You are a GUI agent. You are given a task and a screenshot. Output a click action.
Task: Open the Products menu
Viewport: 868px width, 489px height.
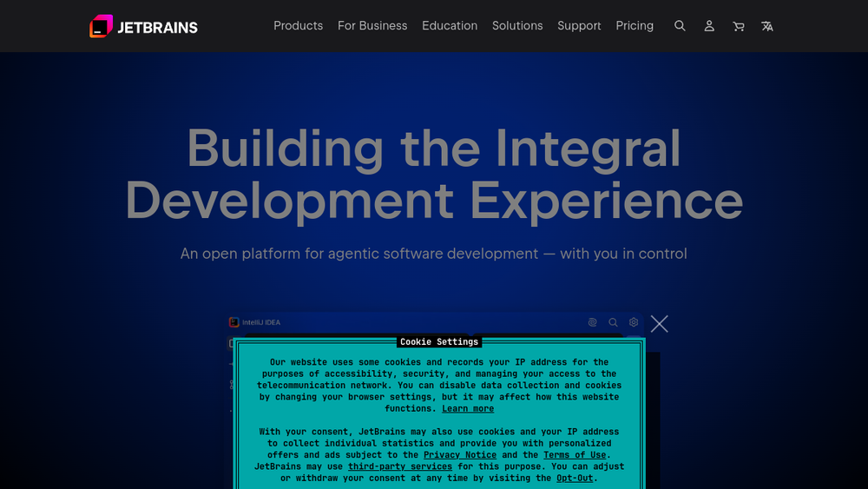(298, 26)
